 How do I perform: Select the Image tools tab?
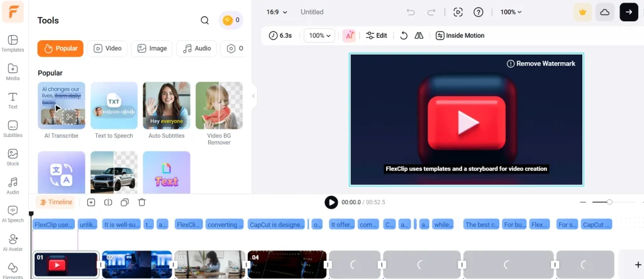coord(152,48)
